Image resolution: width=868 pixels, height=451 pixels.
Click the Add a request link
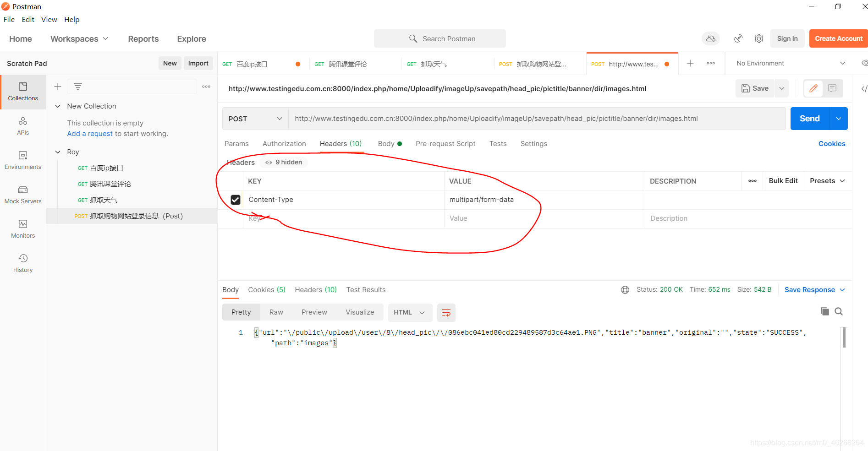click(x=90, y=134)
